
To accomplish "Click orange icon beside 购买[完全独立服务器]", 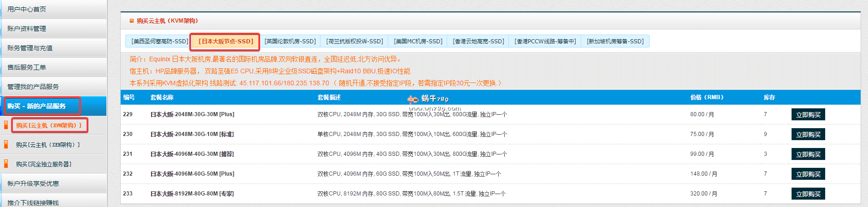I will tap(6, 164).
